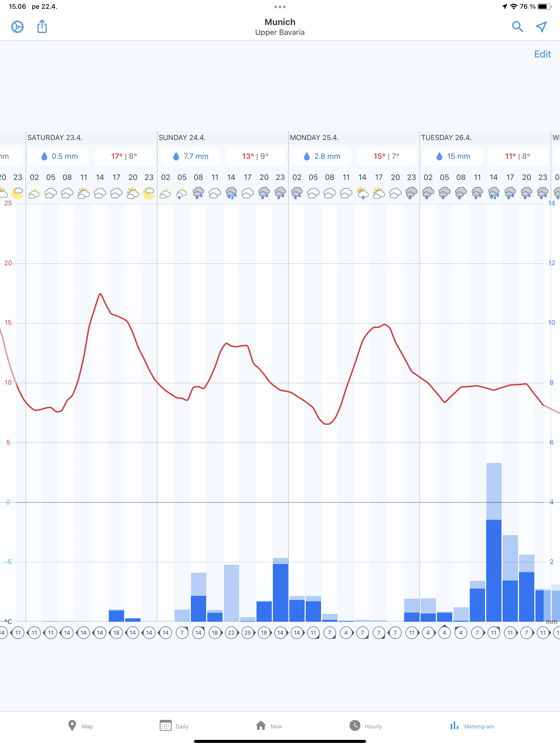Tap the moon icon at Saturday 23
This screenshot has height=747, width=560.
pyautogui.click(x=148, y=193)
